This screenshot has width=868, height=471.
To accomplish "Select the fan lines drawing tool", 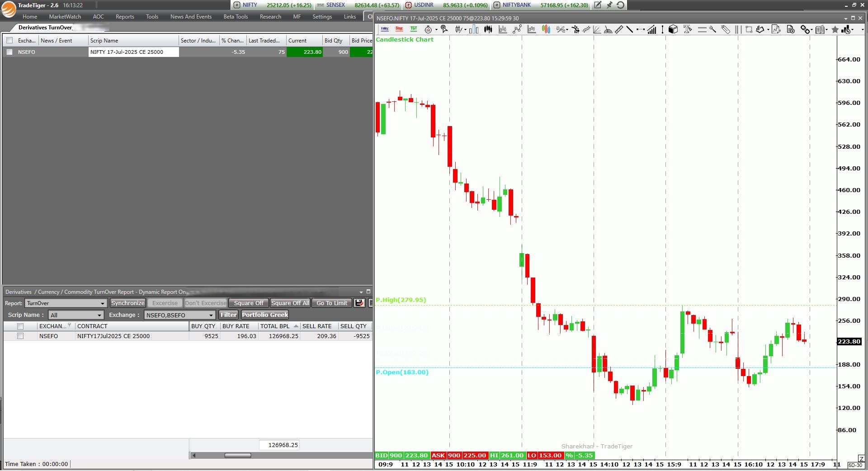I will [597, 29].
